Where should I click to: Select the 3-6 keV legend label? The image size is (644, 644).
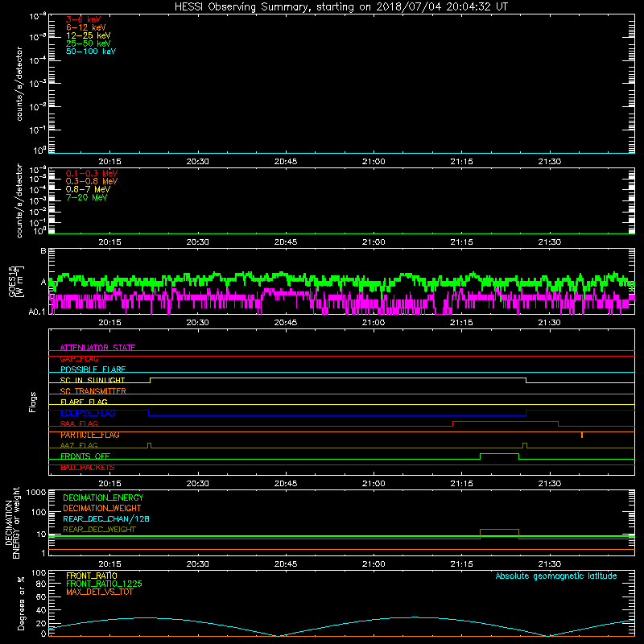pyautogui.click(x=84, y=19)
